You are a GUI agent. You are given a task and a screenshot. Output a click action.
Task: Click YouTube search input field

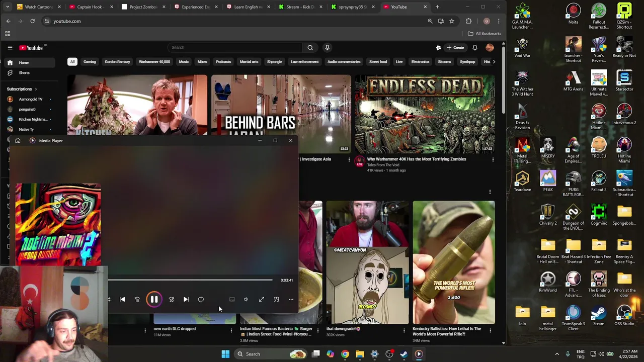point(234,47)
